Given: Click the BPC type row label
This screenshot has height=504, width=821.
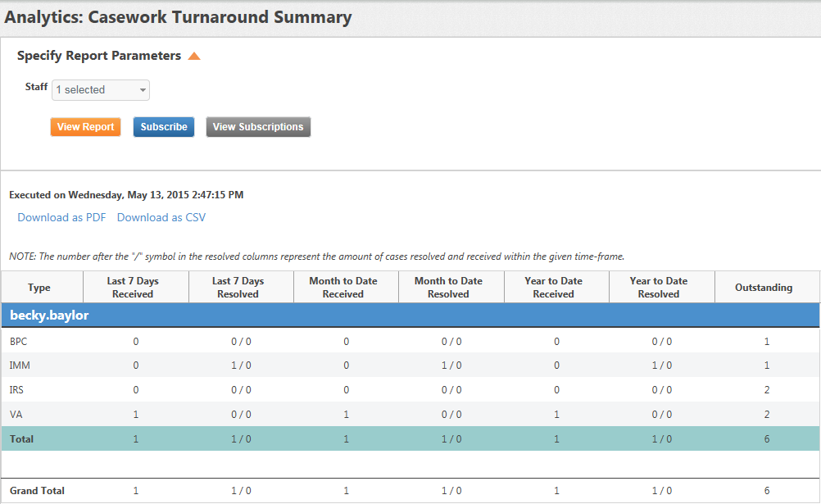Looking at the screenshot, I should click(18, 342).
